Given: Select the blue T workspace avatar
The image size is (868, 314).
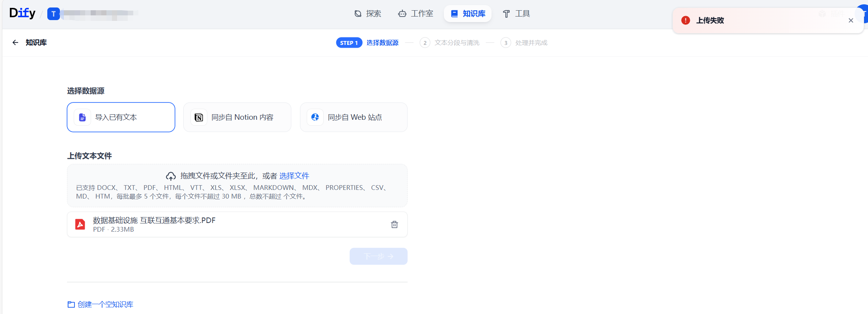Looking at the screenshot, I should coord(54,14).
